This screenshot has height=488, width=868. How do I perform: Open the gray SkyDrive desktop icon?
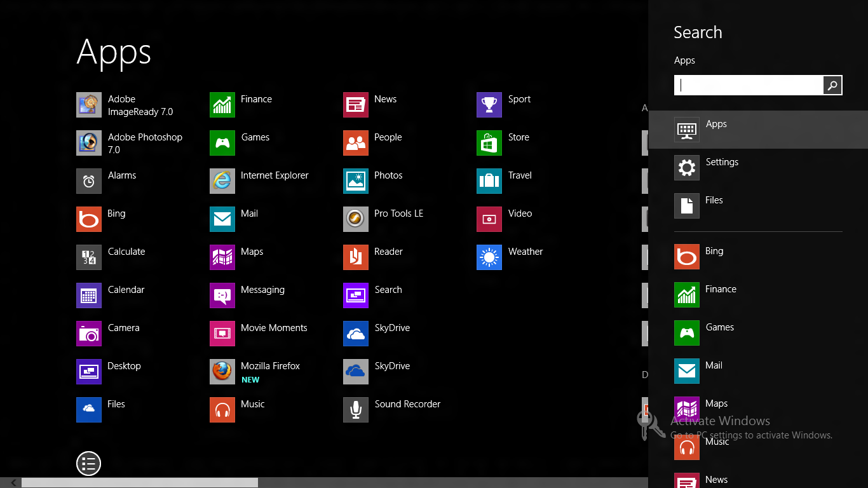[356, 372]
